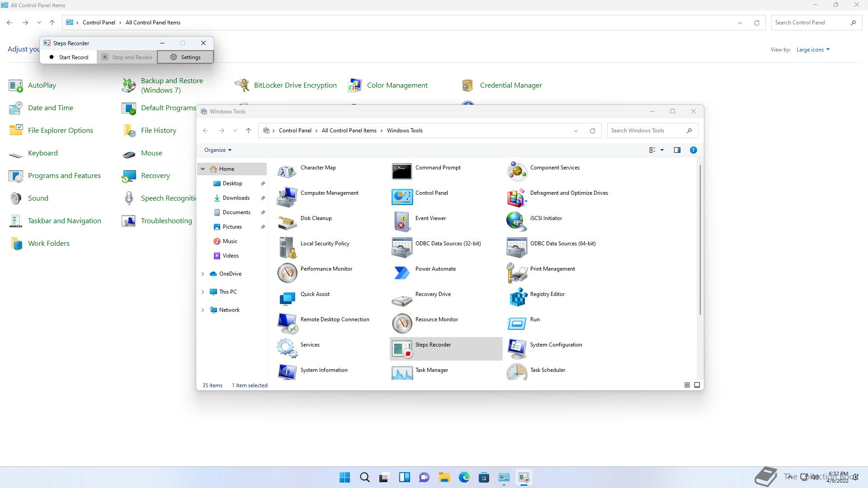This screenshot has width=868, height=488.
Task: Open Programs and Features link
Action: (x=64, y=176)
